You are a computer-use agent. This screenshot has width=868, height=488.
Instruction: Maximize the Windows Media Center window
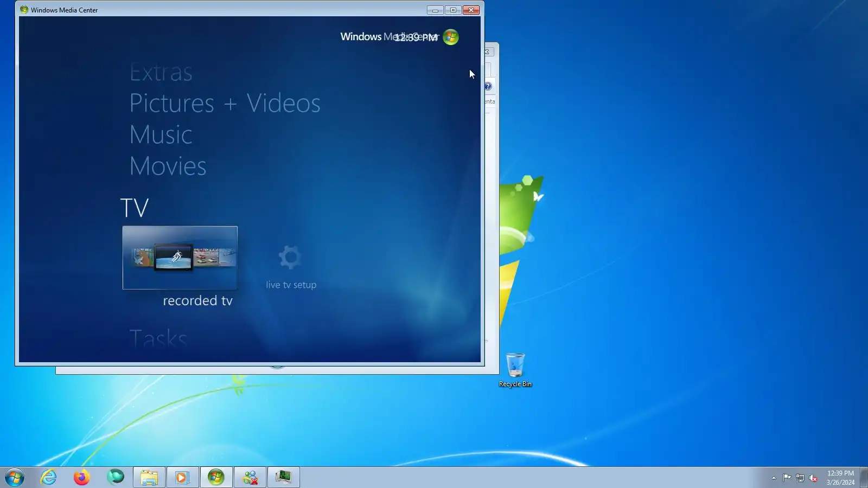453,10
